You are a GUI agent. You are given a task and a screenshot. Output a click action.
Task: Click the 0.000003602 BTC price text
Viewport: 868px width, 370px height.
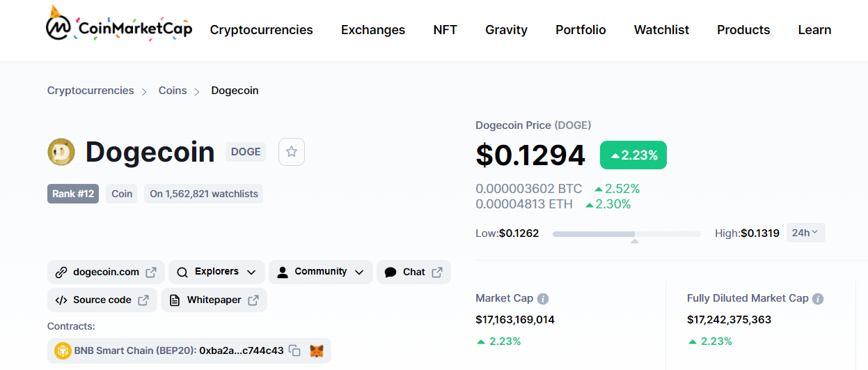pyautogui.click(x=529, y=189)
